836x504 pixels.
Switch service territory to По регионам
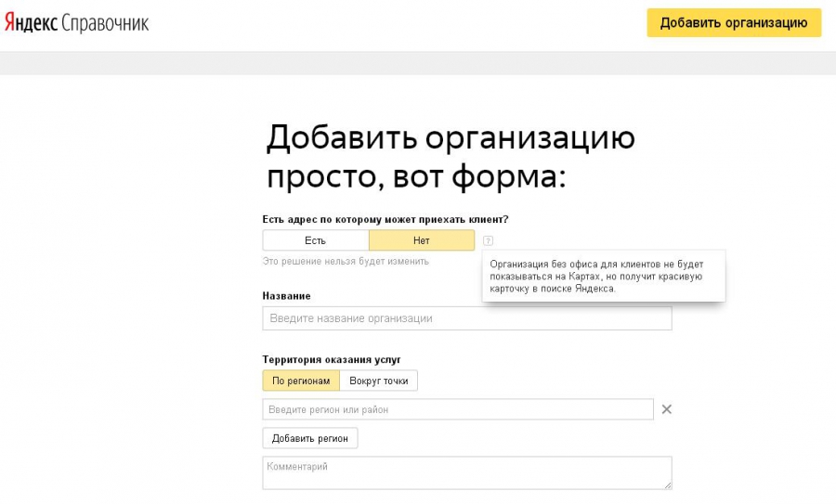(x=301, y=381)
